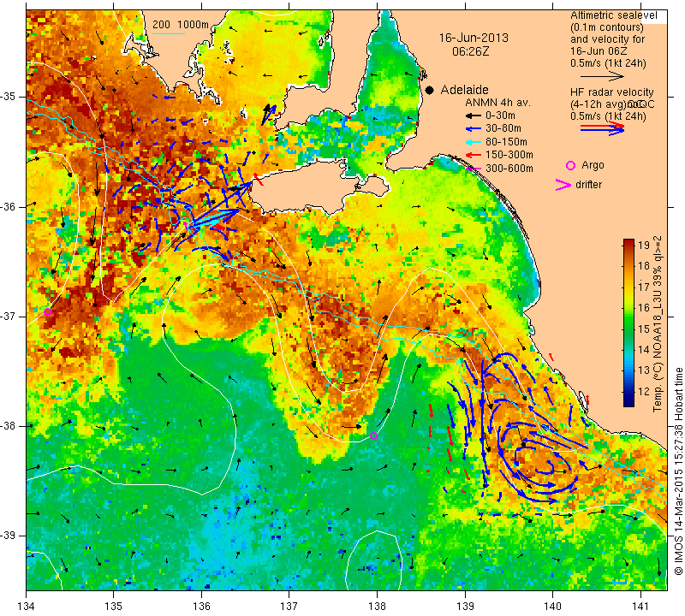Click the 300-600m depth label
685x616 pixels.
[509, 168]
